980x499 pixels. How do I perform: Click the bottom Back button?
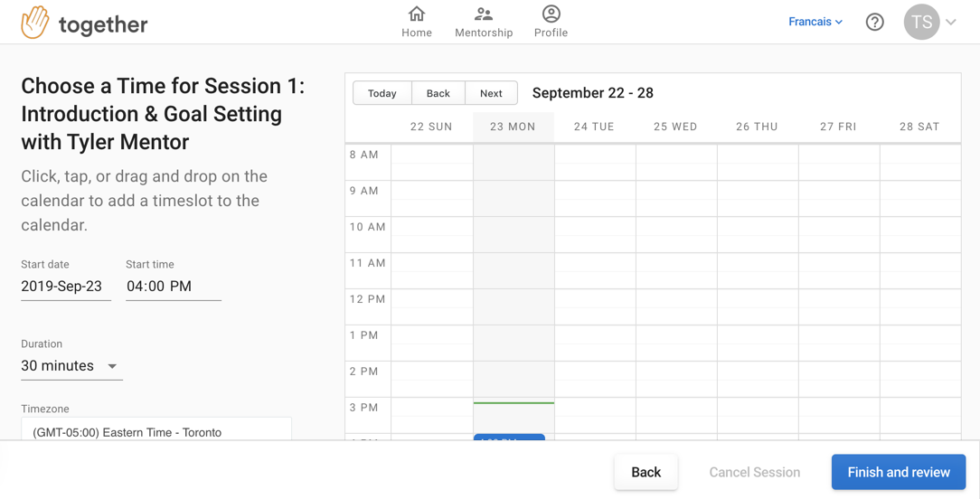click(645, 472)
